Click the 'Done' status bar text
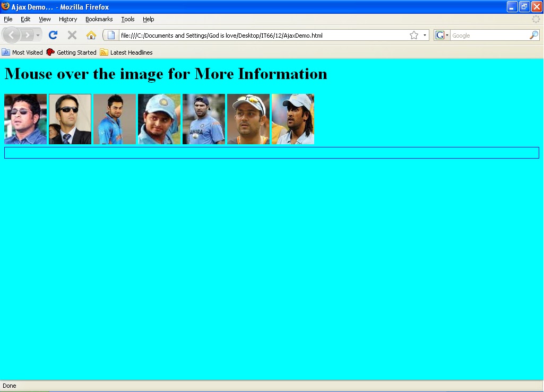The height and width of the screenshot is (392, 544). [x=10, y=386]
